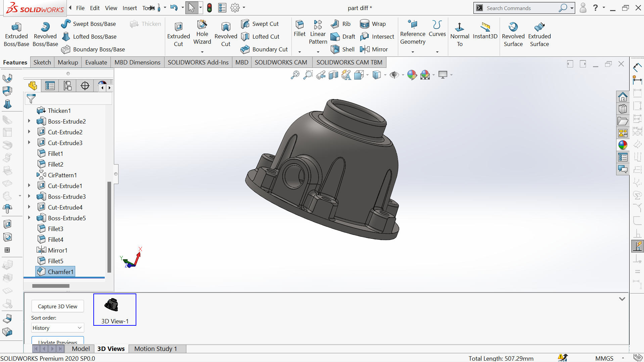Toggle the Hide/Show Items eye icon
Viewport: 644px width, 362px height.
point(394,75)
